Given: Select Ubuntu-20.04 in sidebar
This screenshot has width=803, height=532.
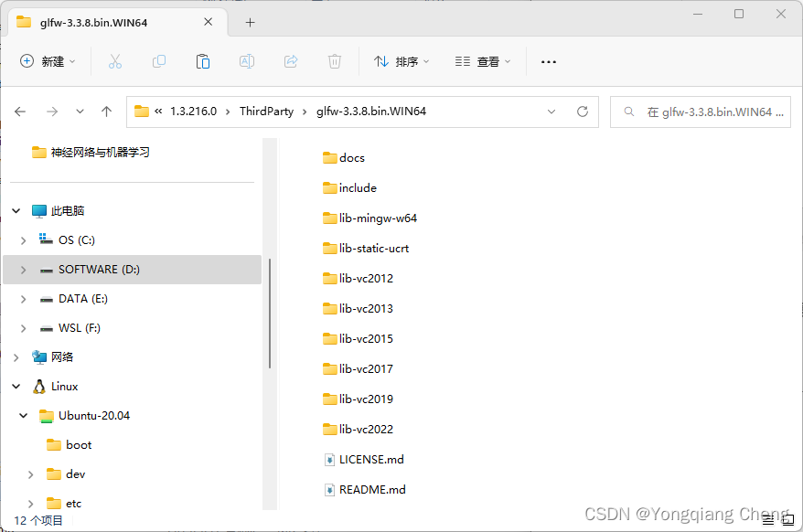Looking at the screenshot, I should (x=84, y=416).
